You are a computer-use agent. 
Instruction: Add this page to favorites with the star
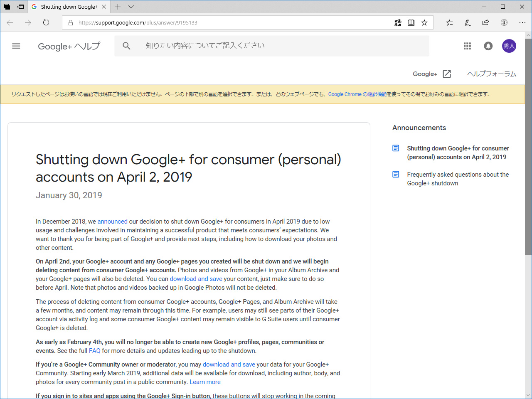pyautogui.click(x=424, y=22)
